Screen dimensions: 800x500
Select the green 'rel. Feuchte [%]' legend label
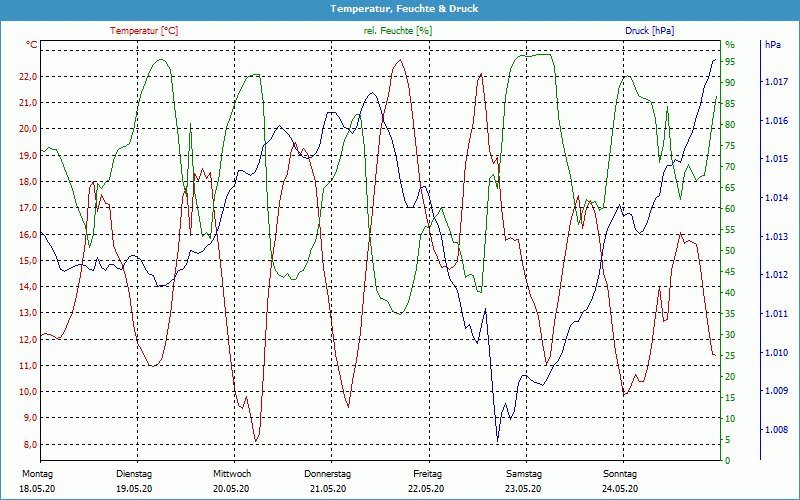point(398,31)
